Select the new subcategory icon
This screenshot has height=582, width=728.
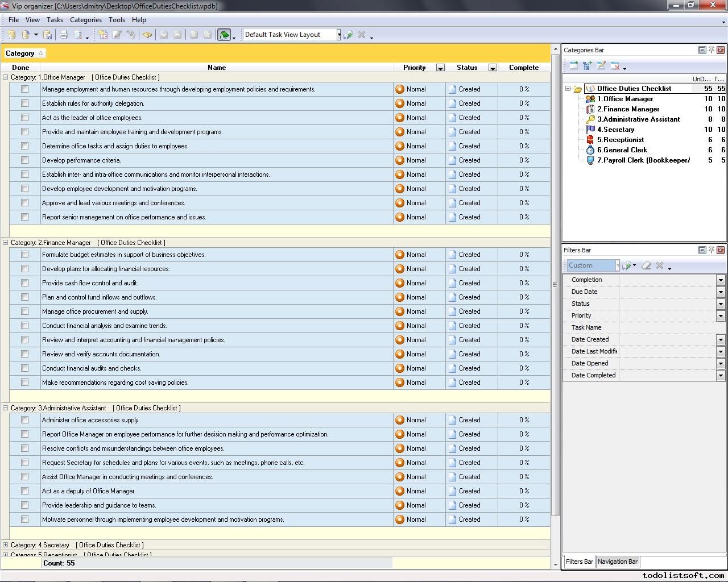click(x=587, y=65)
